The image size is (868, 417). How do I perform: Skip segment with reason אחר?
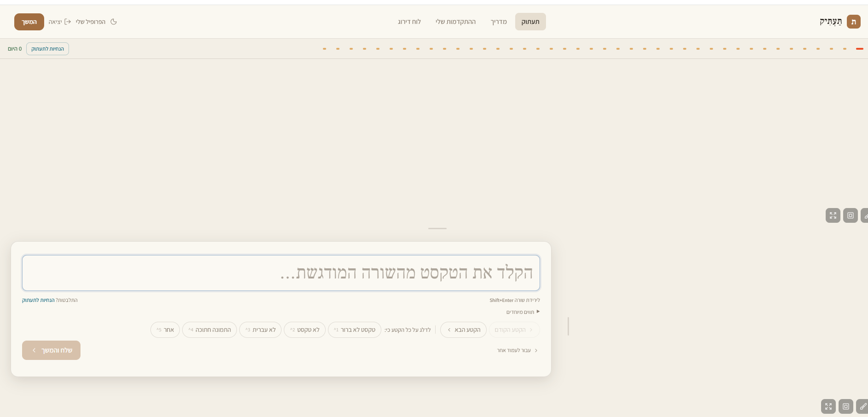point(165,330)
